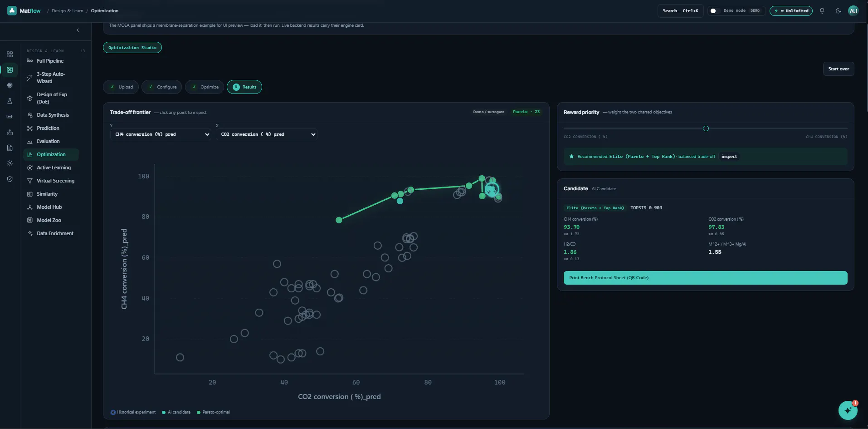The width and height of the screenshot is (868, 429).
Task: Toggle AI candidate legend entry
Action: point(176,412)
